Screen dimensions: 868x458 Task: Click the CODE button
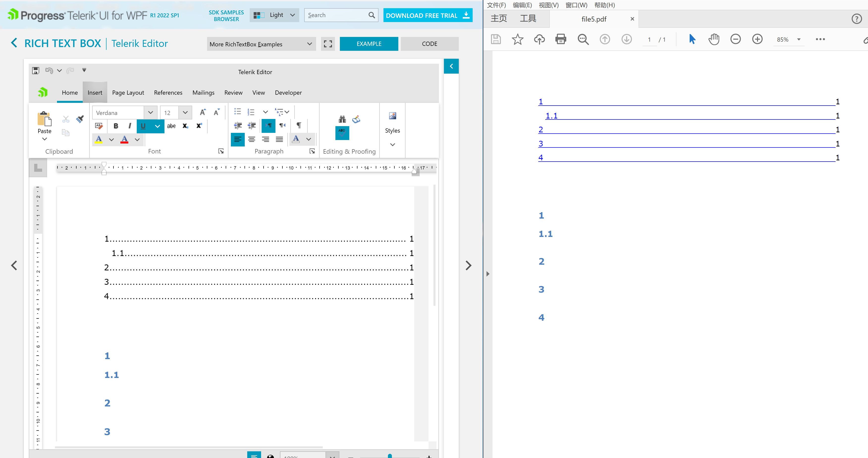click(429, 44)
